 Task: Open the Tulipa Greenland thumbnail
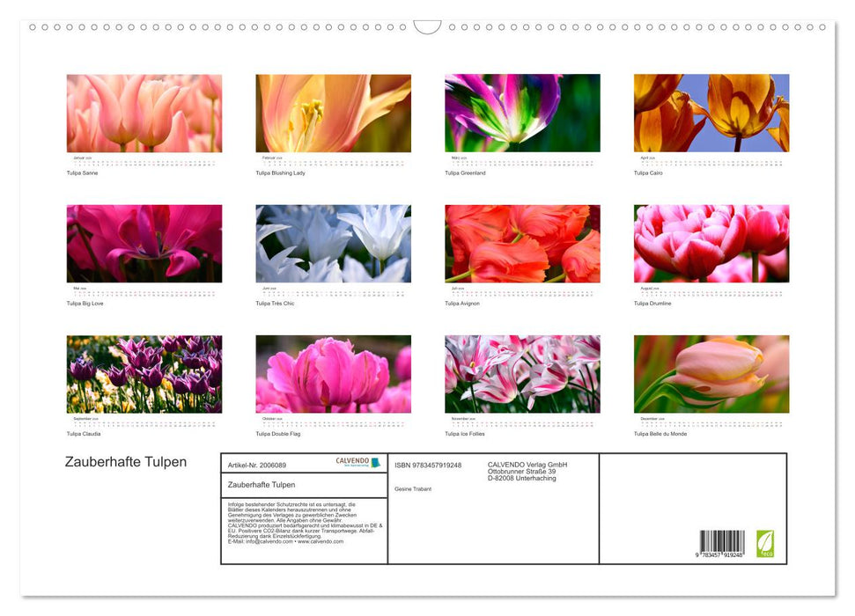[521, 113]
